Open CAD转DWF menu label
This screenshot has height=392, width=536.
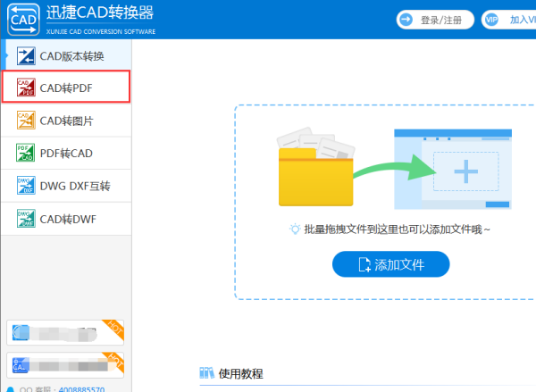pyautogui.click(x=68, y=219)
